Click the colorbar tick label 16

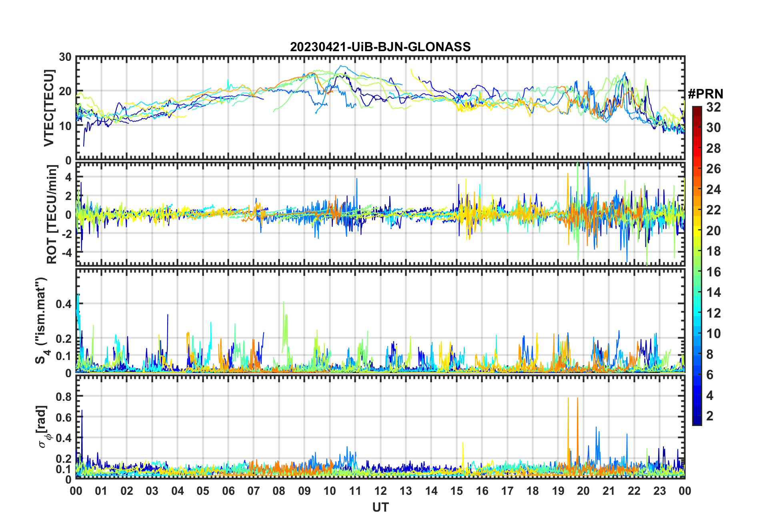(x=713, y=272)
